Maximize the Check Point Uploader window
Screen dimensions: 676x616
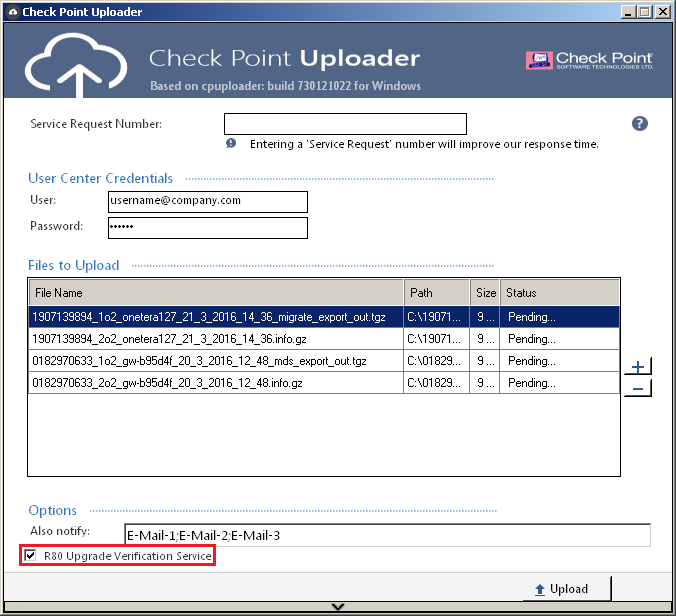coord(645,12)
